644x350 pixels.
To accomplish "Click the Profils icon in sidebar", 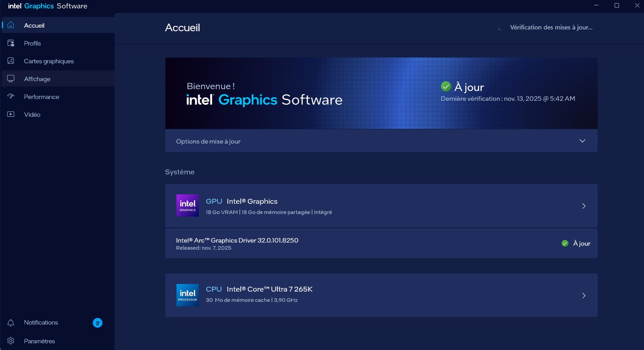I will [x=11, y=43].
